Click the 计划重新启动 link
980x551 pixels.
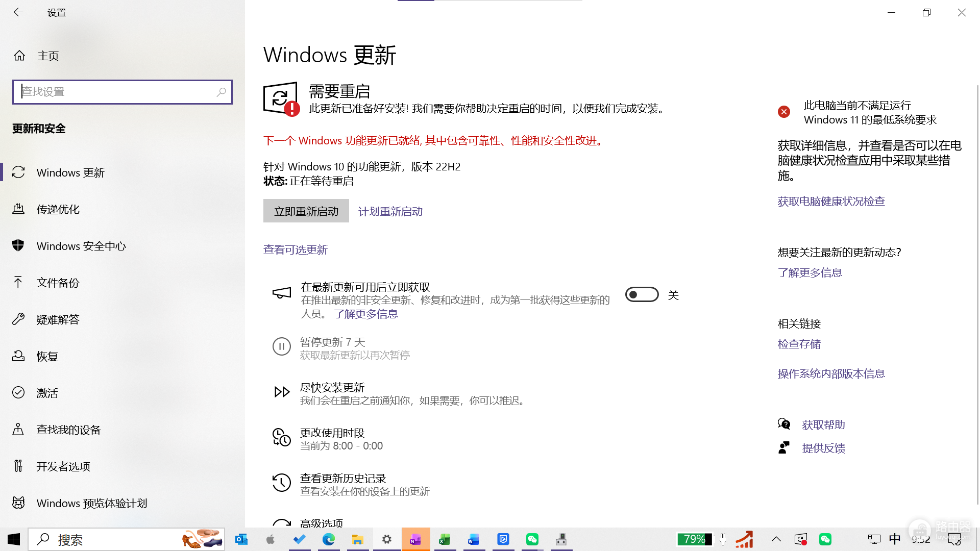[390, 211]
